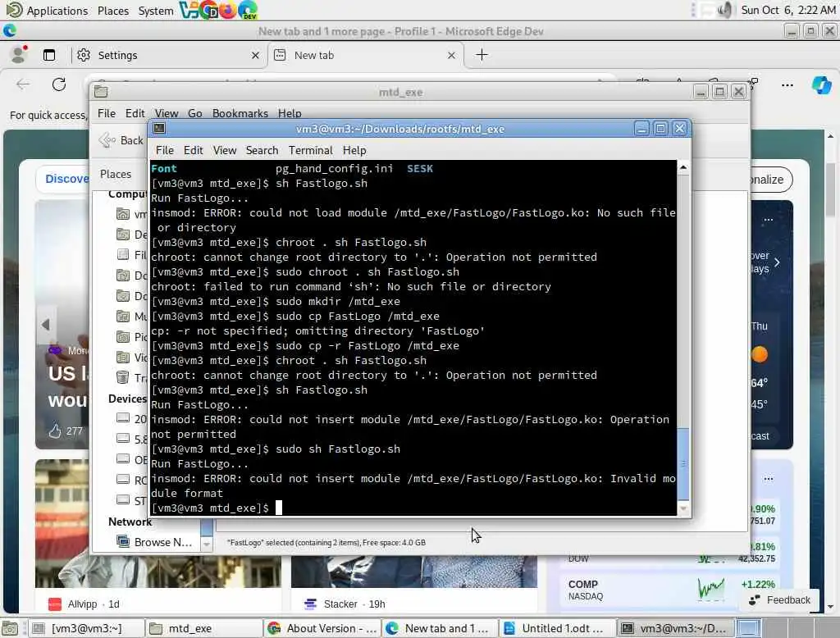Switch to Untitled 1.odt taskbar window

[558, 628]
